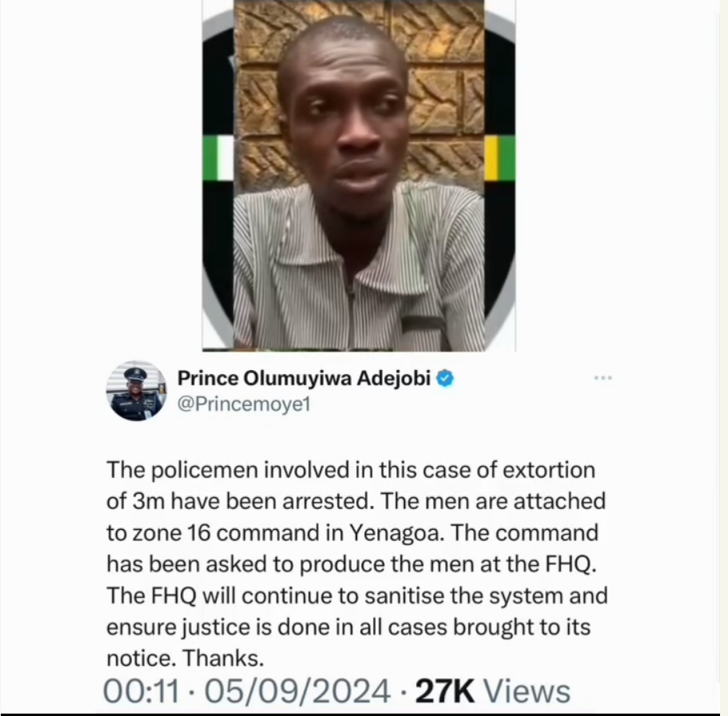
Task: Click the line "ensure justice is done"
Action: point(348,626)
